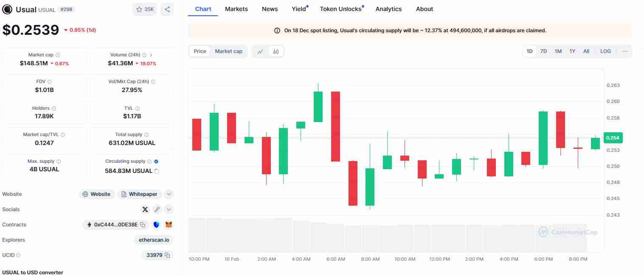Visit etherscan.io explorer link
The height and width of the screenshot is (276, 644).
tap(154, 240)
